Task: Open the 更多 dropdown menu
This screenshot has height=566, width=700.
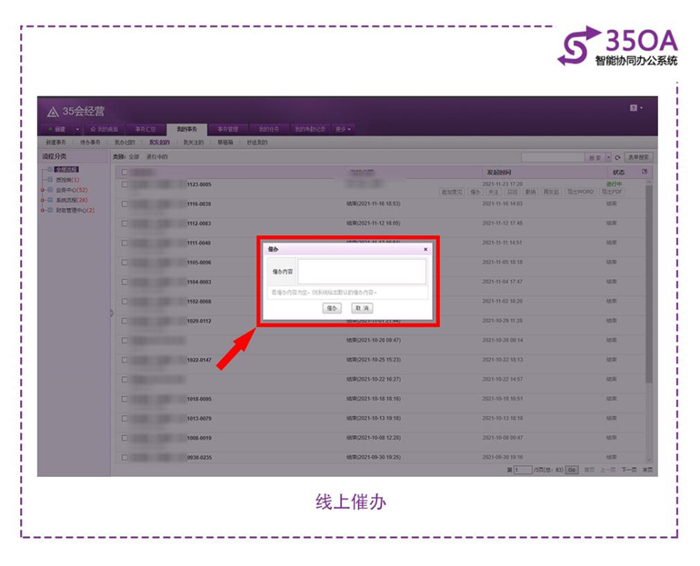Action: pos(343,129)
